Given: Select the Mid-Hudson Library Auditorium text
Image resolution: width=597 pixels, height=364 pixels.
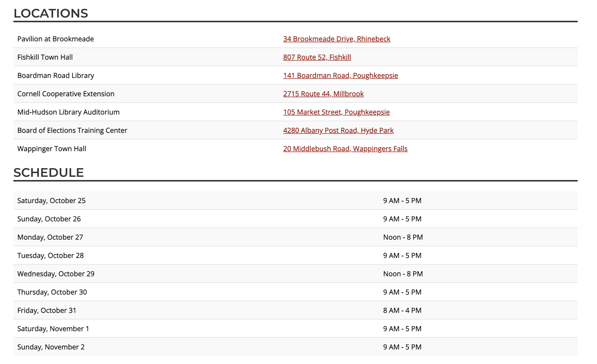Looking at the screenshot, I should pyautogui.click(x=68, y=112).
